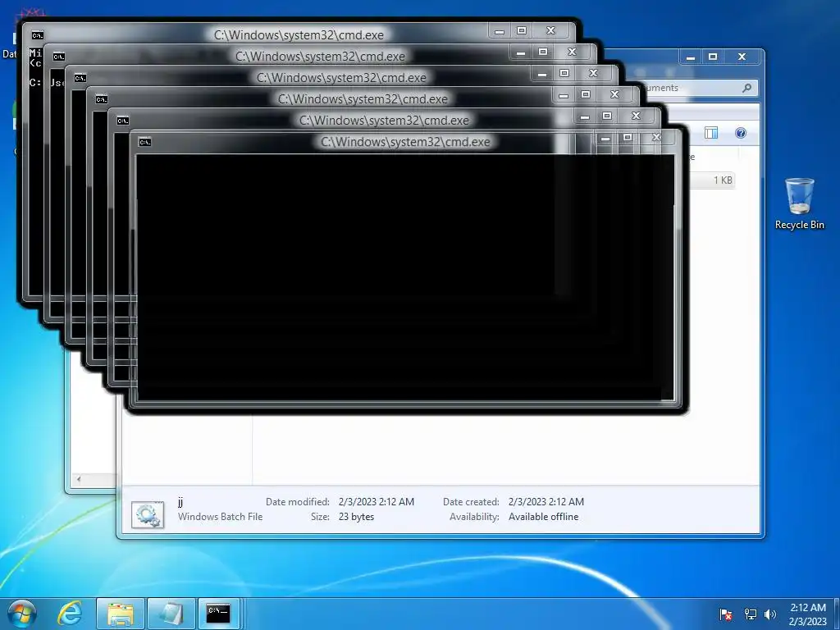Maximize the frontmost cmd.exe window
Screen dimensions: 840x630
point(628,138)
